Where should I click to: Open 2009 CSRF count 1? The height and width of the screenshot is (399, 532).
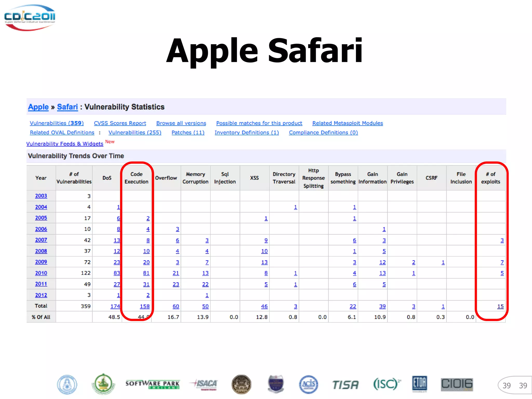(443, 262)
